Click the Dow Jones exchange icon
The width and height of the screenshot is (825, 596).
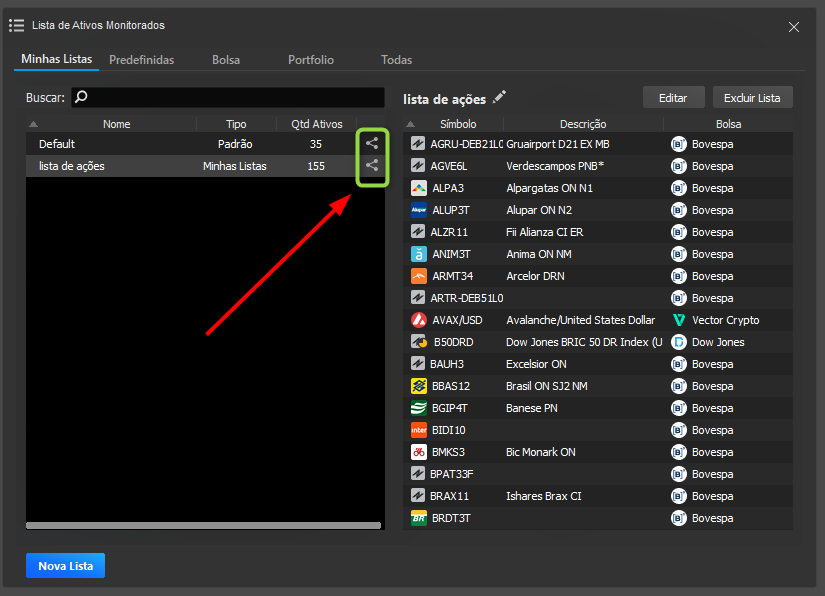[679, 342]
